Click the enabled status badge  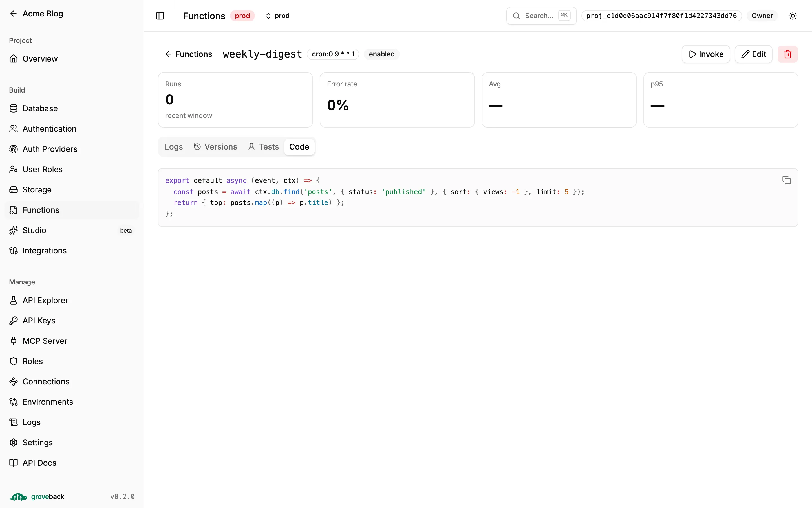pos(381,54)
